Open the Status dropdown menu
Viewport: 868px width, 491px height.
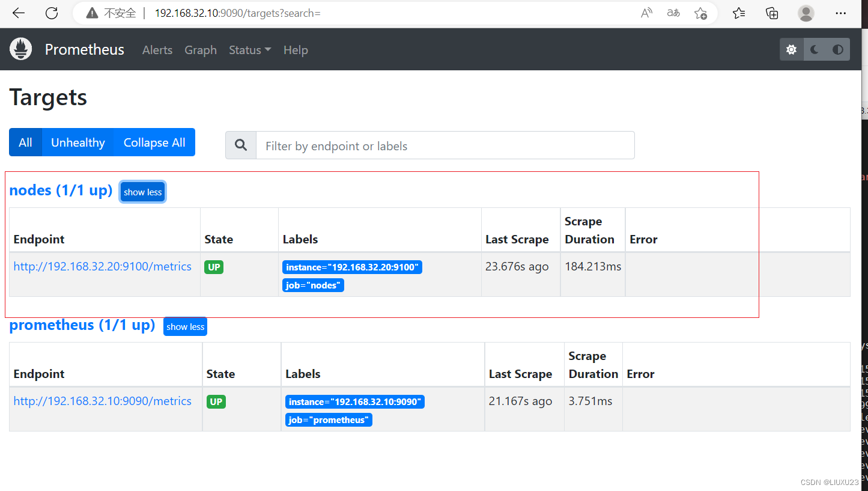coord(250,50)
